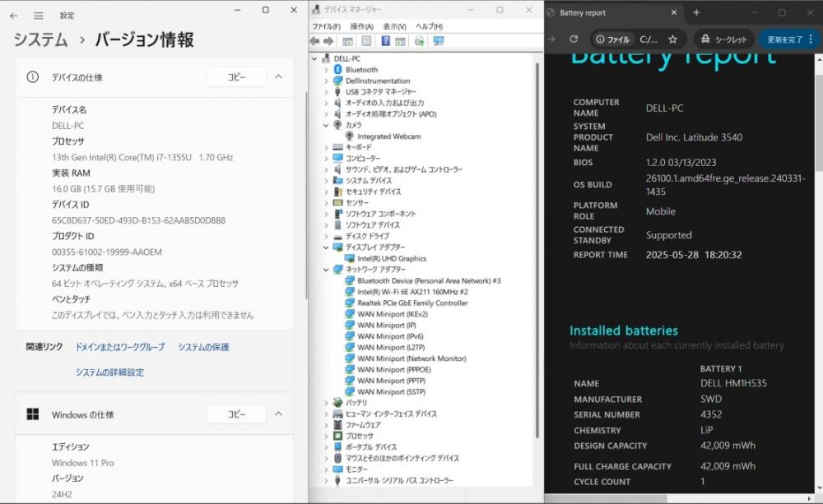Image resolution: width=823 pixels, height=504 pixels.
Task: Open システムの保護 link
Action: click(203, 347)
